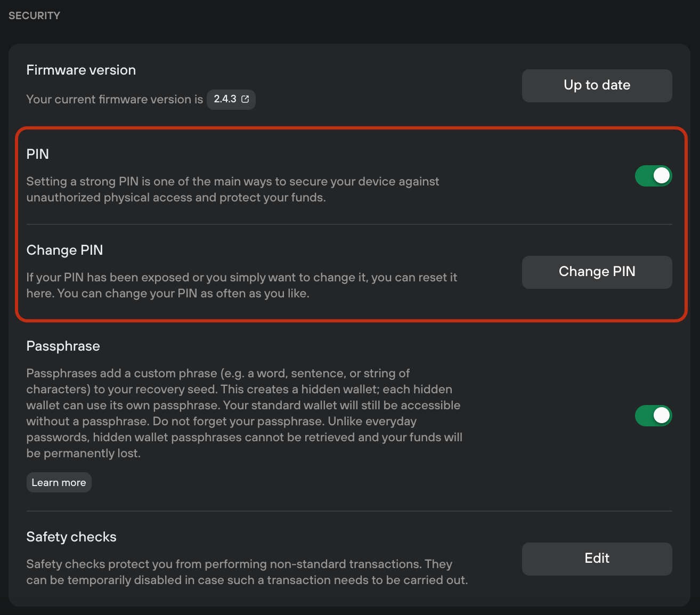Edit the Safety checks setting
Viewport: 700px width, 615px height.
(x=597, y=559)
